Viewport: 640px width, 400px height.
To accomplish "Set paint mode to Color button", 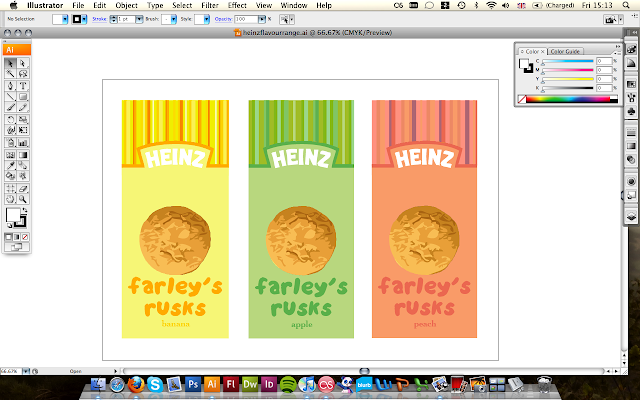I will pos(8,237).
